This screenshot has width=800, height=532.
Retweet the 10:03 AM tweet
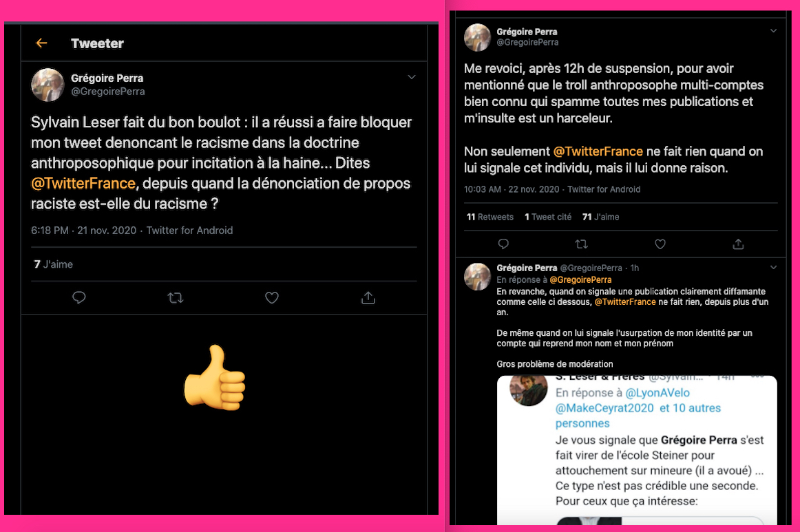point(582,244)
